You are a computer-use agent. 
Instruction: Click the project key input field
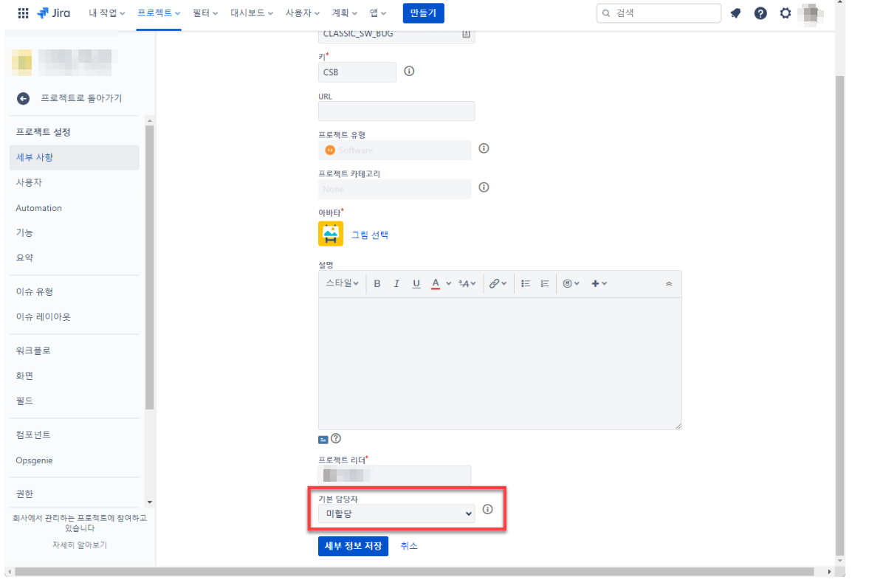pyautogui.click(x=357, y=72)
